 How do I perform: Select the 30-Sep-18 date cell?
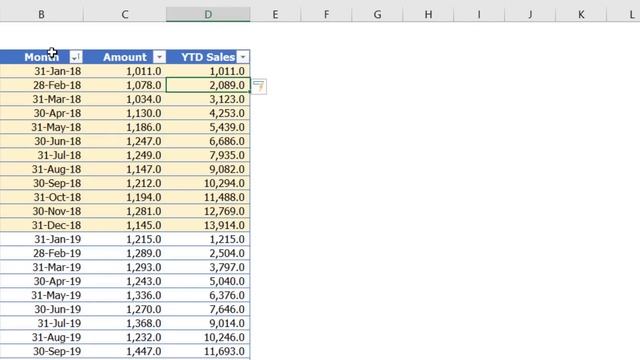pos(41,183)
